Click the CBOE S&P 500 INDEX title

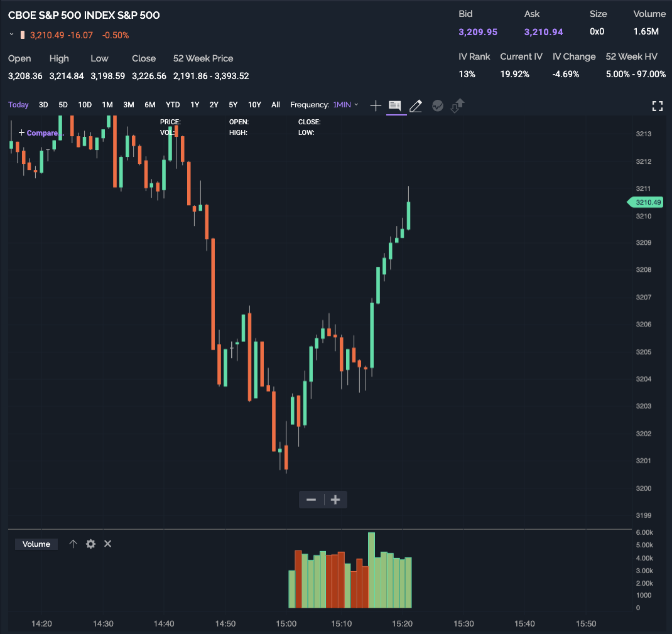[84, 15]
